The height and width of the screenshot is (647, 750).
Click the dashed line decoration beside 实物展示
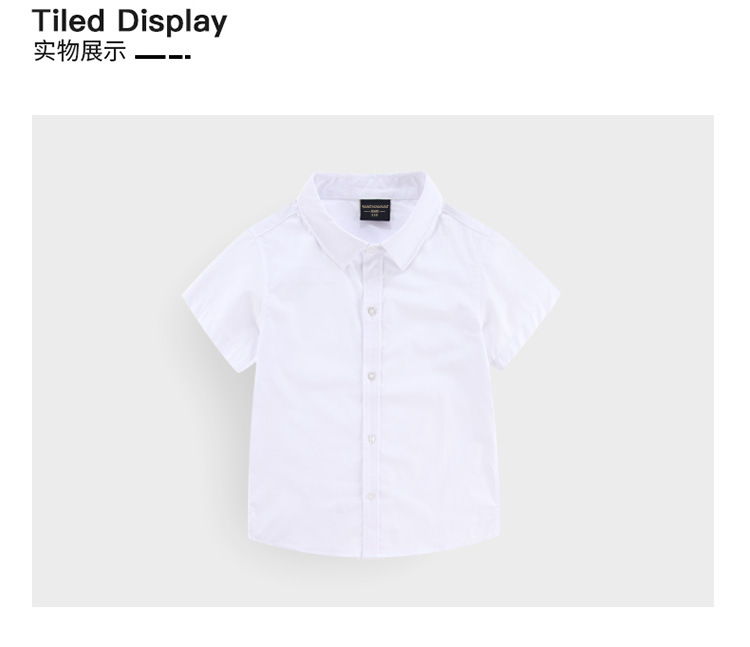click(163, 56)
